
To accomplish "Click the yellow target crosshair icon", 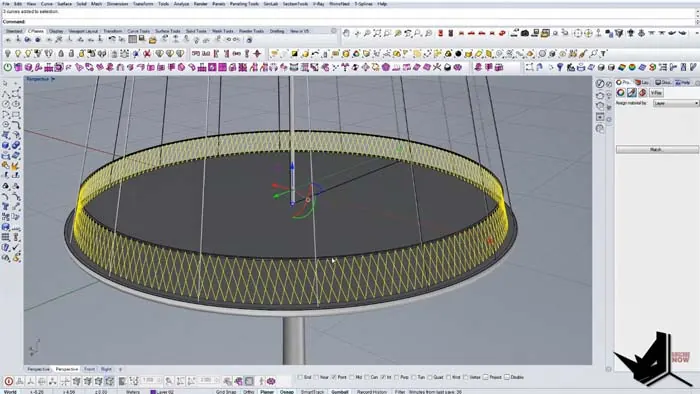I will coord(588,33).
